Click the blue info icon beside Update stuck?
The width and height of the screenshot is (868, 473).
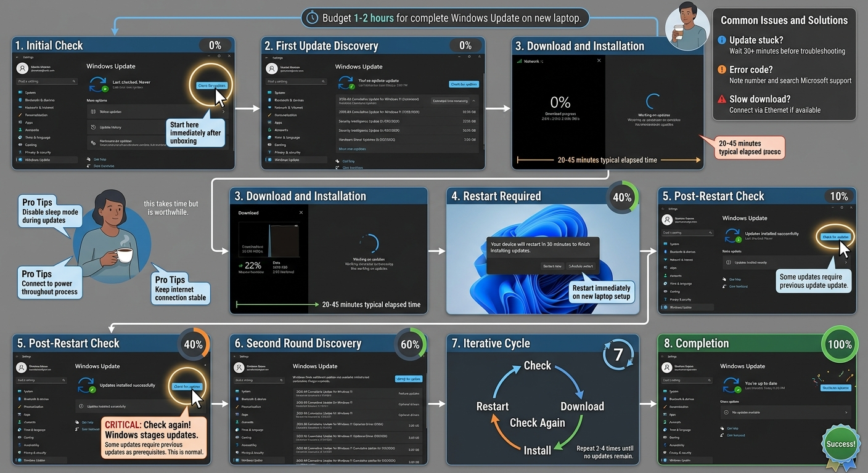[722, 40]
